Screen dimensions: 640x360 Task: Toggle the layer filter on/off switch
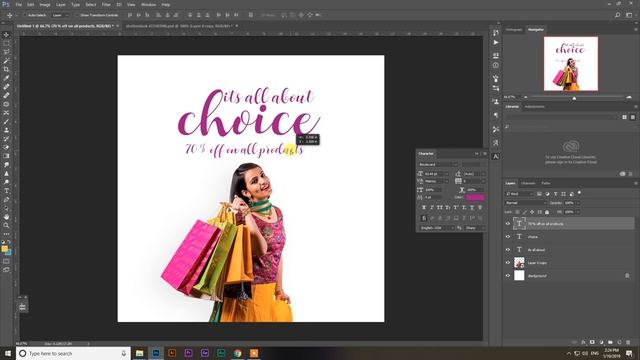[x=579, y=193]
